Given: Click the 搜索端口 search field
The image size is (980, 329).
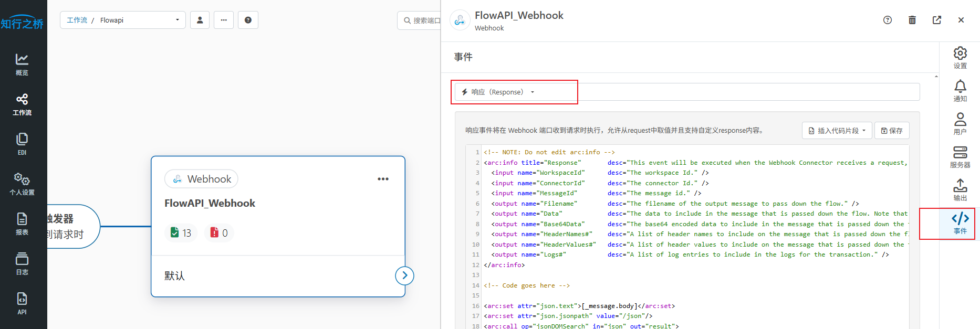Looking at the screenshot, I should [x=420, y=20].
